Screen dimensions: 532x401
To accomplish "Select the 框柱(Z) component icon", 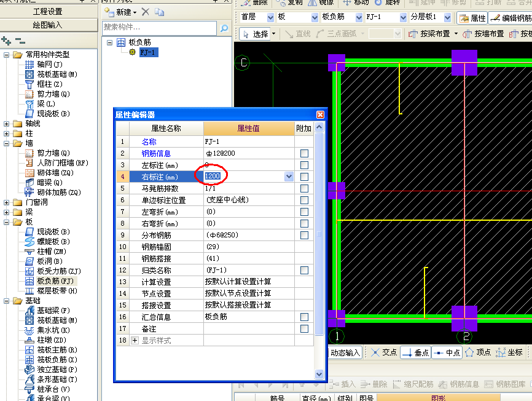I will tap(29, 84).
